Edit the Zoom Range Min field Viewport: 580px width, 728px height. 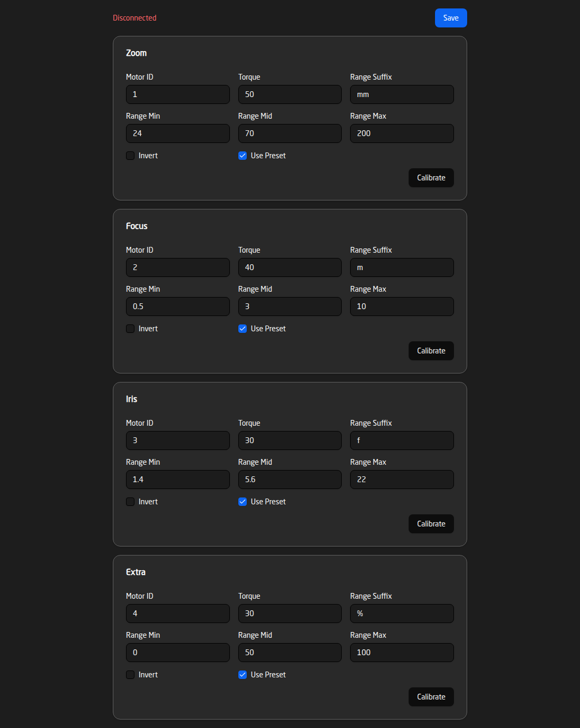click(178, 133)
